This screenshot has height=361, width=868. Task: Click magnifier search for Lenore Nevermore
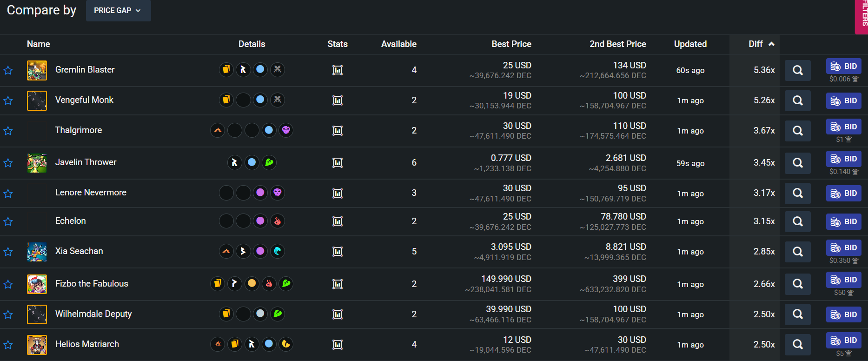pyautogui.click(x=797, y=193)
